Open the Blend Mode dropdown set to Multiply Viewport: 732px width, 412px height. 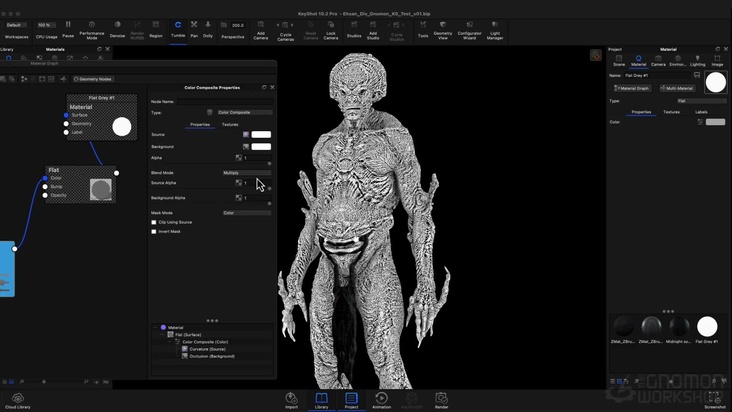(x=246, y=173)
